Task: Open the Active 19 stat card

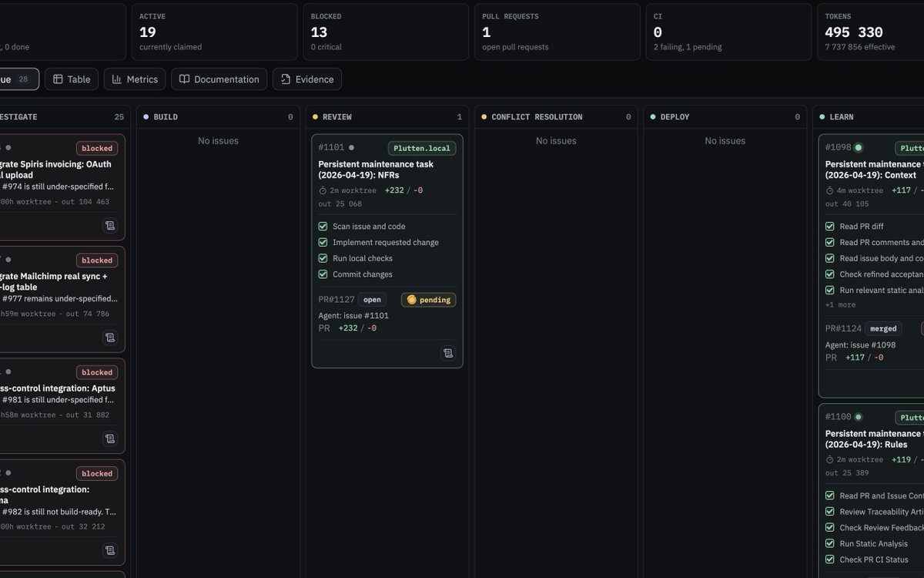Action: (214, 32)
